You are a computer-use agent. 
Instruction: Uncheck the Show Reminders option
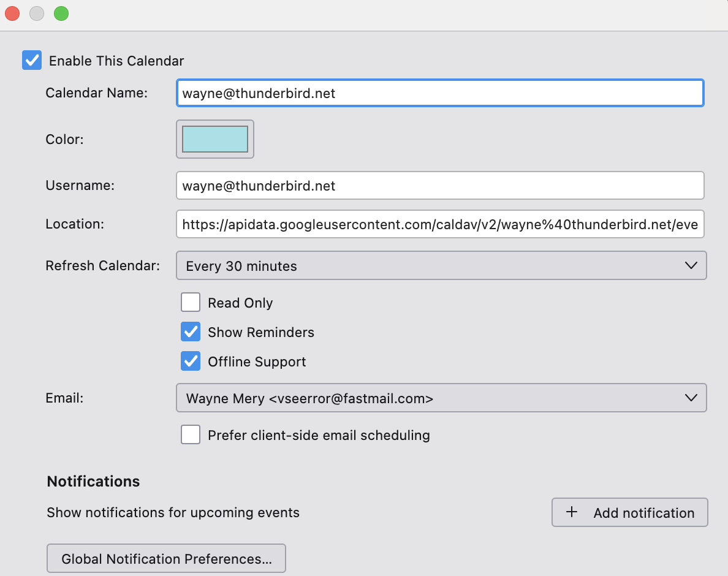click(x=191, y=332)
